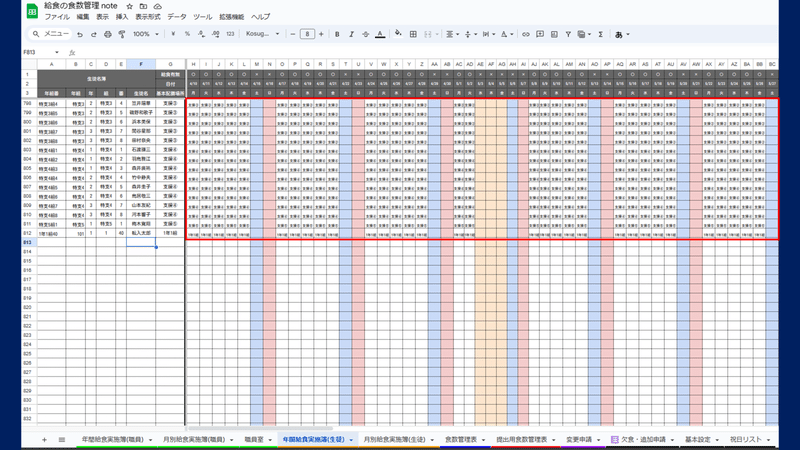800x450 pixels.
Task: Open the 表示形式 menu
Action: pos(148,17)
